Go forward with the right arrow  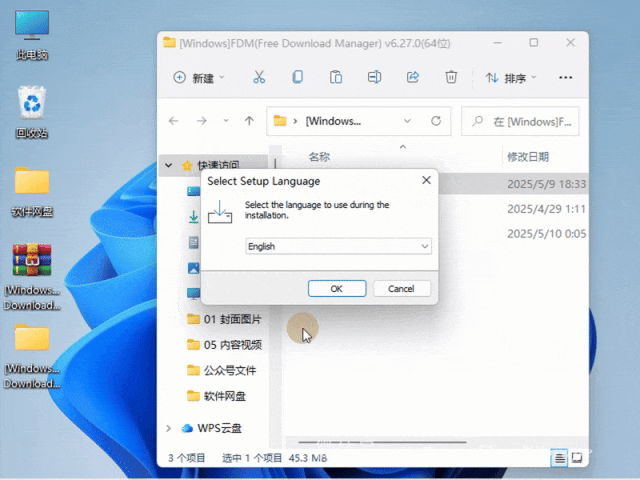(x=201, y=121)
